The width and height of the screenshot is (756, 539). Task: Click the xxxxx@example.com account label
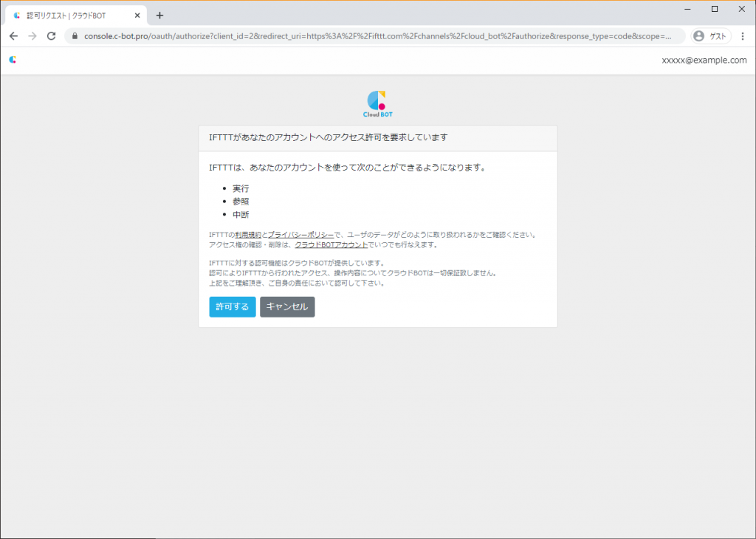[704, 61]
